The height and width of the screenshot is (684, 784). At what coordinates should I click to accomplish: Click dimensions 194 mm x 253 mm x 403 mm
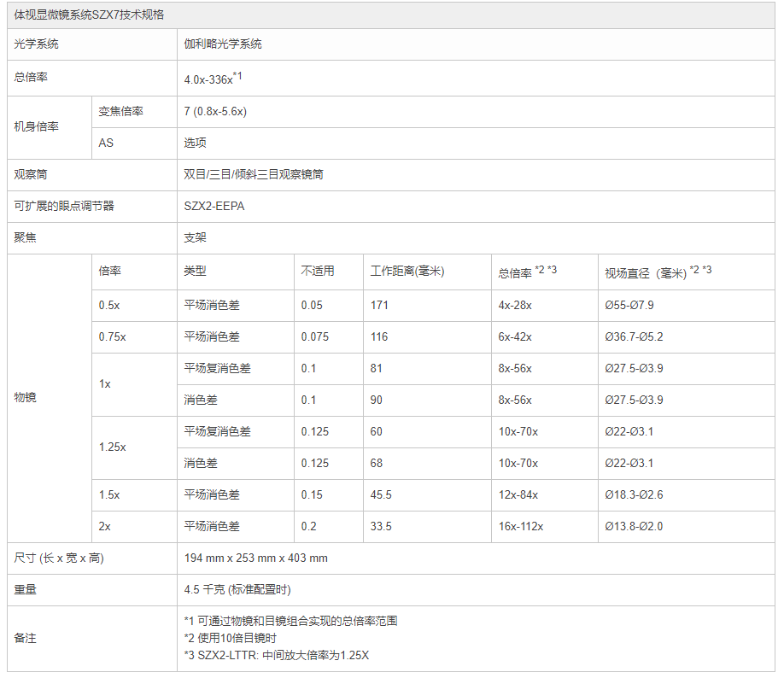tap(255, 558)
